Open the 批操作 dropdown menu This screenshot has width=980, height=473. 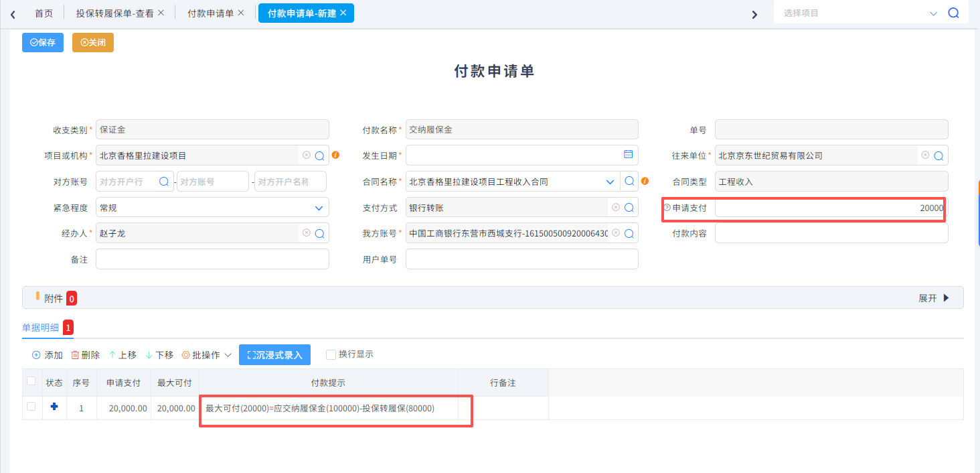pyautogui.click(x=206, y=355)
